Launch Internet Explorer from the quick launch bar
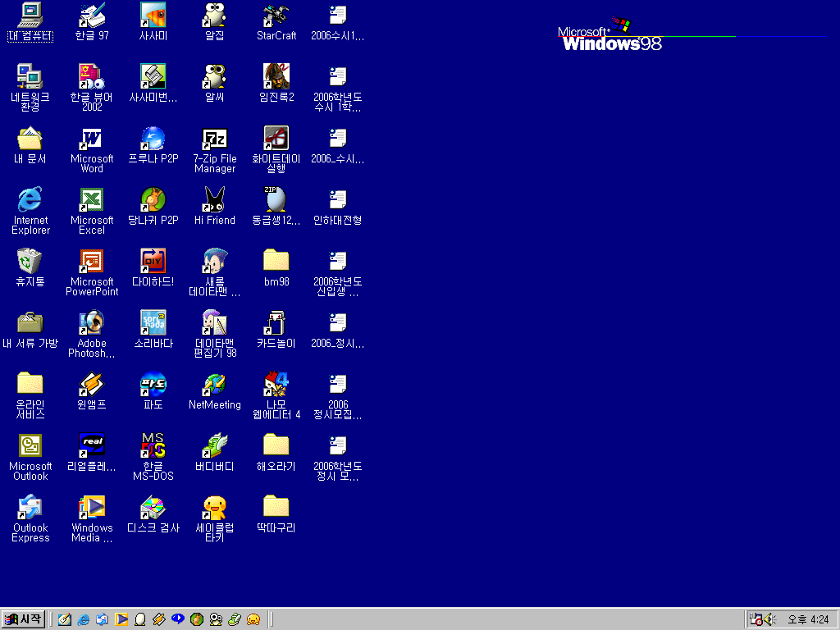The image size is (840, 630). 84,619
